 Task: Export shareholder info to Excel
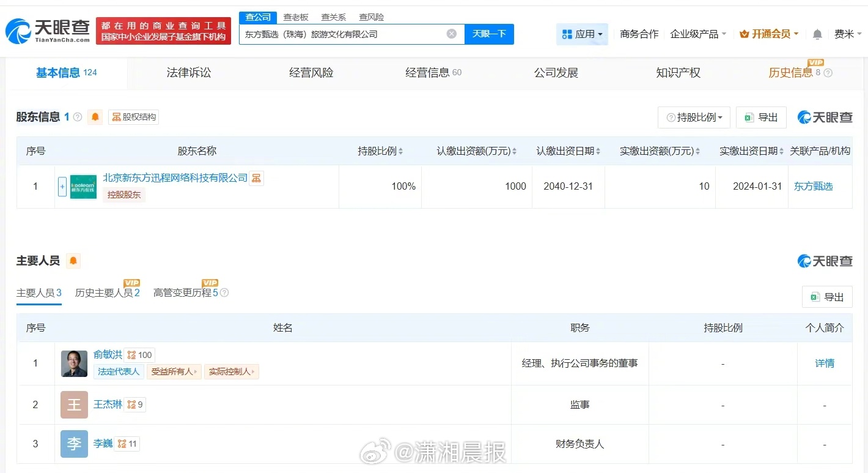761,117
